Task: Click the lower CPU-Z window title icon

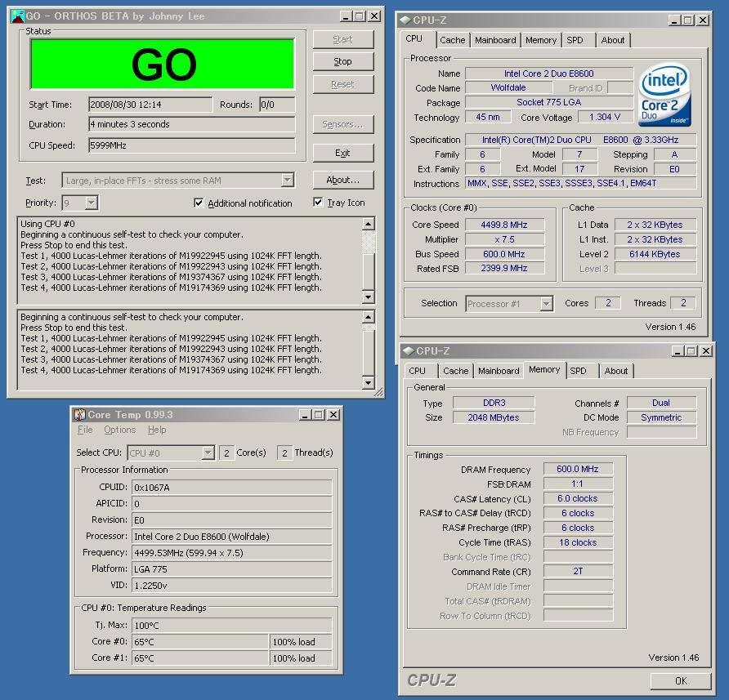Action: point(408,351)
